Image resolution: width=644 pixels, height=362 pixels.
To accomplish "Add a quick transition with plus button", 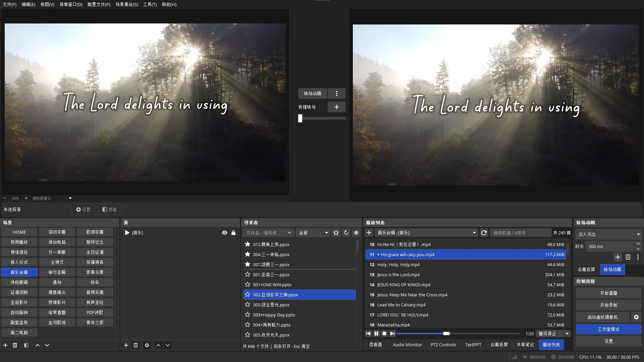I will (x=337, y=107).
